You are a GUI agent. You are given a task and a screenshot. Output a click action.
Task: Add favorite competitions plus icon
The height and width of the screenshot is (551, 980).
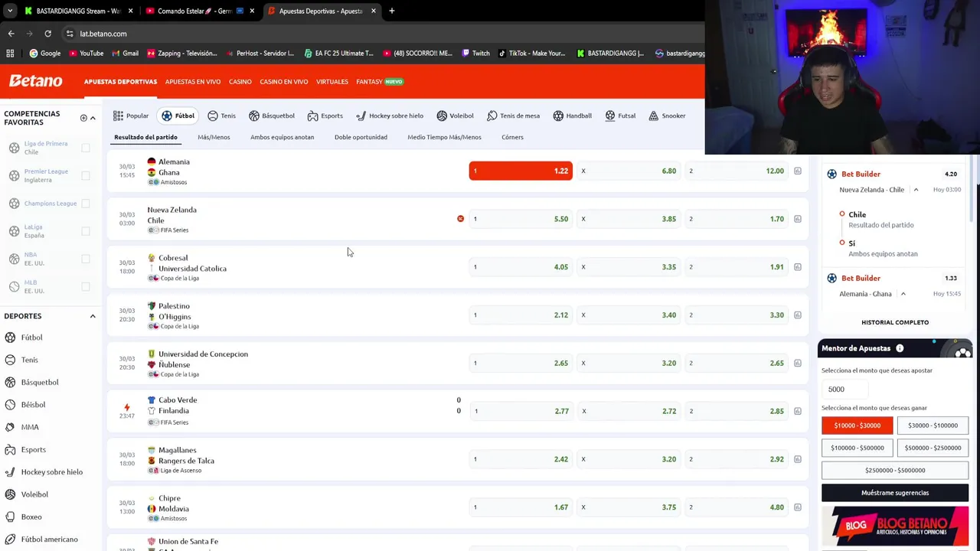pos(83,118)
